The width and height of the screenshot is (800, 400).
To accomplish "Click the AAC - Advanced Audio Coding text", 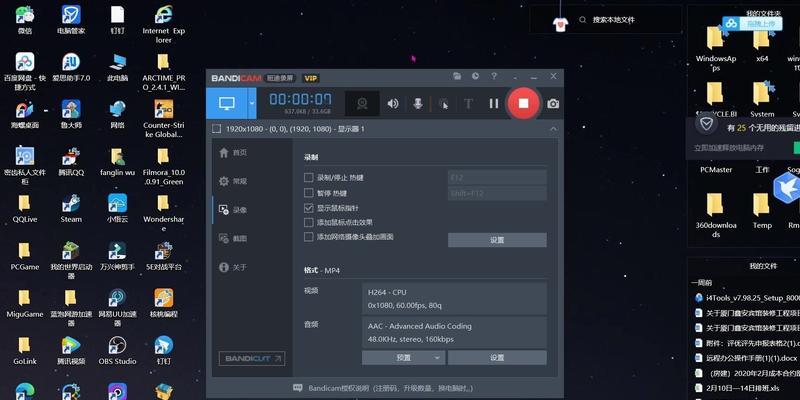I will pos(419,326).
